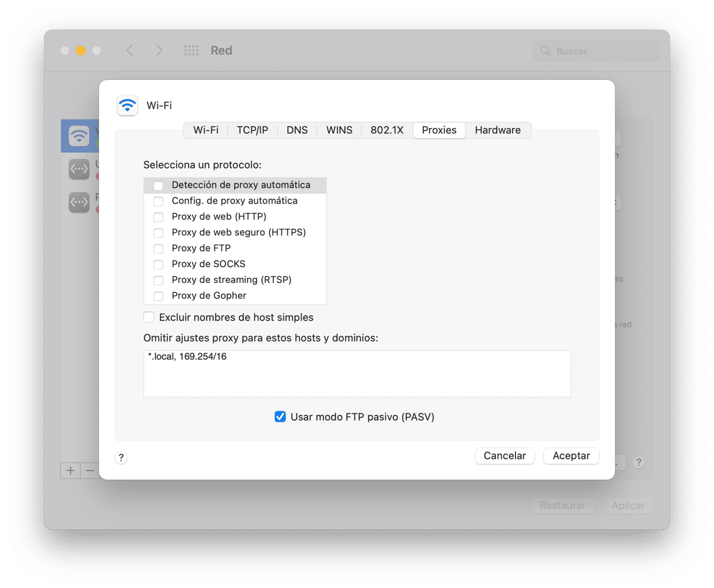Screen dimensions: 714x588
Task: Tick the Proxy de web seguro (HTTPS) box
Action: pos(159,233)
